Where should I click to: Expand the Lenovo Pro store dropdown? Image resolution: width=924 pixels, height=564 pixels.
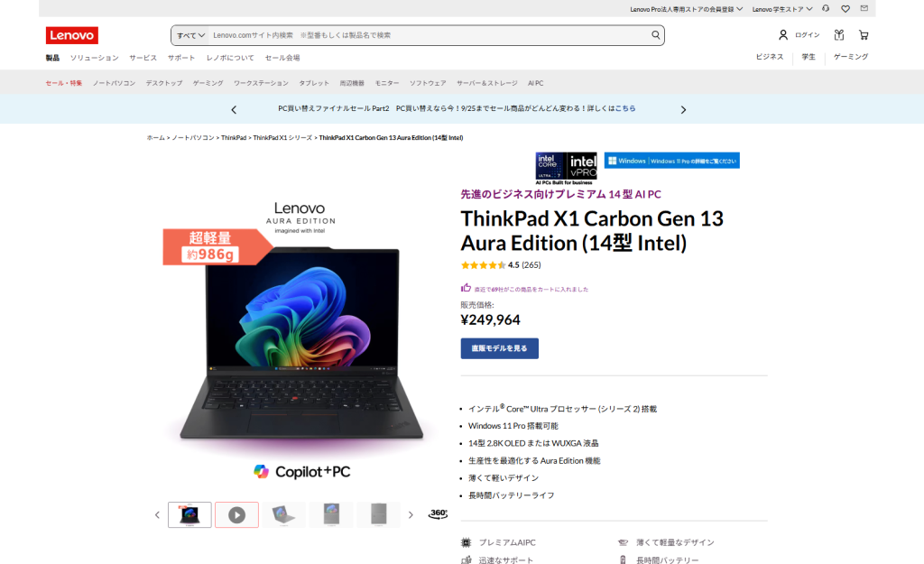click(x=687, y=9)
